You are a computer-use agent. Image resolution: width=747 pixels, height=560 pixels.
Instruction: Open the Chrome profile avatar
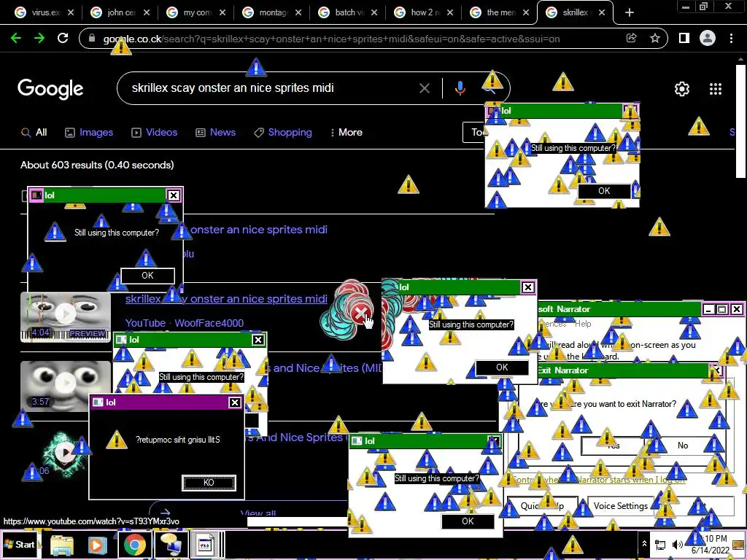point(708,38)
